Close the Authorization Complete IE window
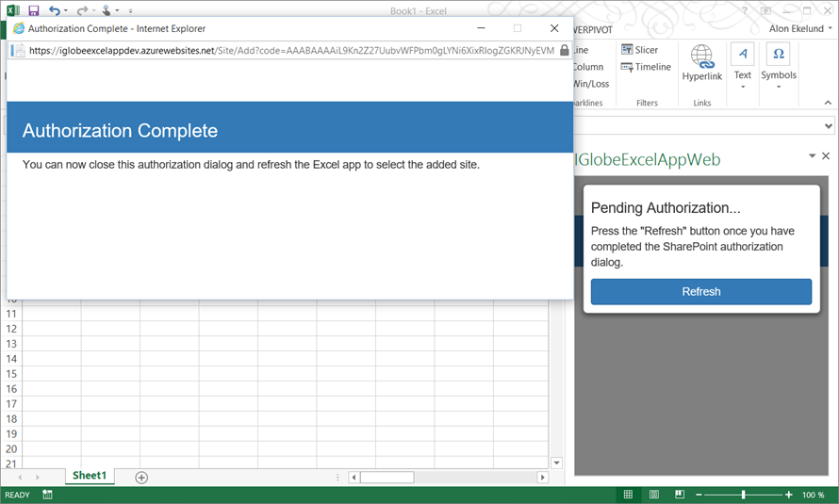Screen dimensions: 839x504 pyautogui.click(x=554, y=28)
